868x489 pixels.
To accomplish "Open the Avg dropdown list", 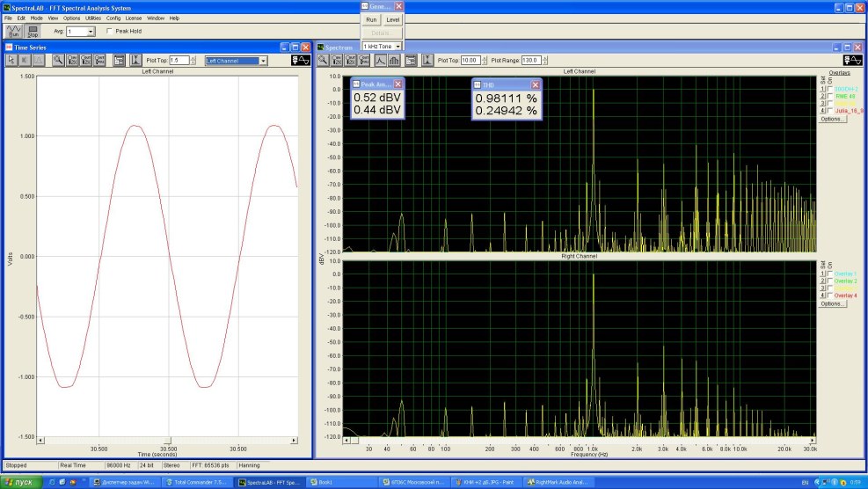I will click(x=91, y=32).
